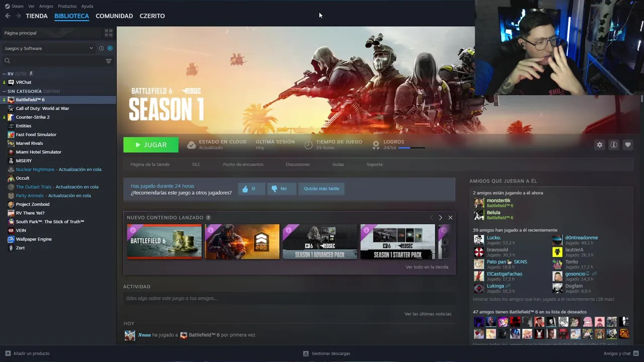Vote Sí to recommend the game
Screen dimensions: 644x362
pos(251,189)
